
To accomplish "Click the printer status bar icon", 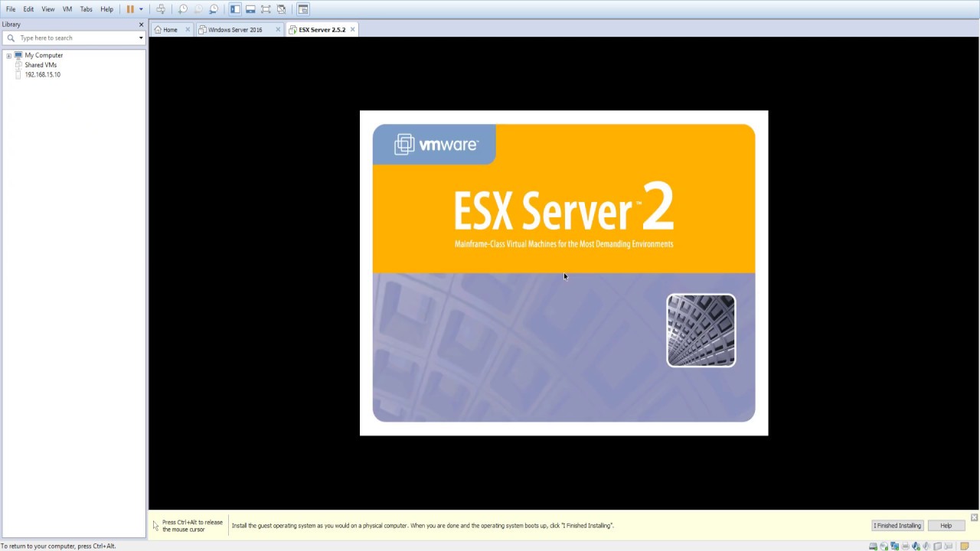I will [x=906, y=546].
